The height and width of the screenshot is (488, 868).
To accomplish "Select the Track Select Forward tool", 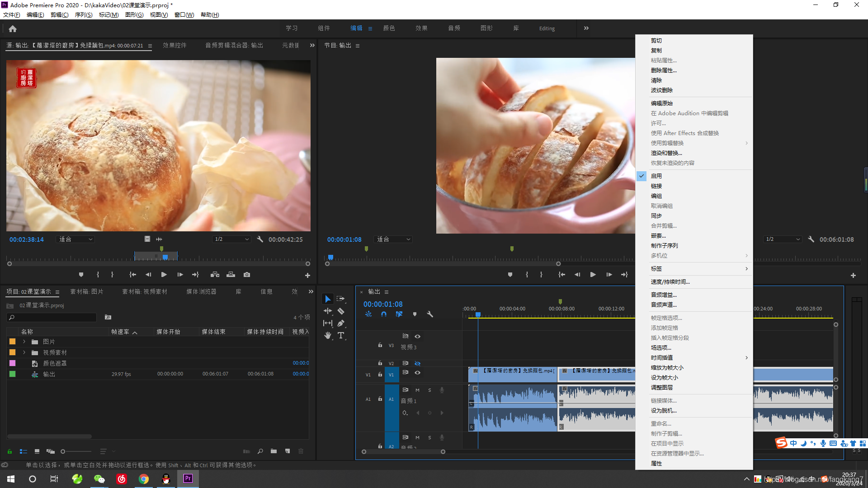I will (341, 299).
